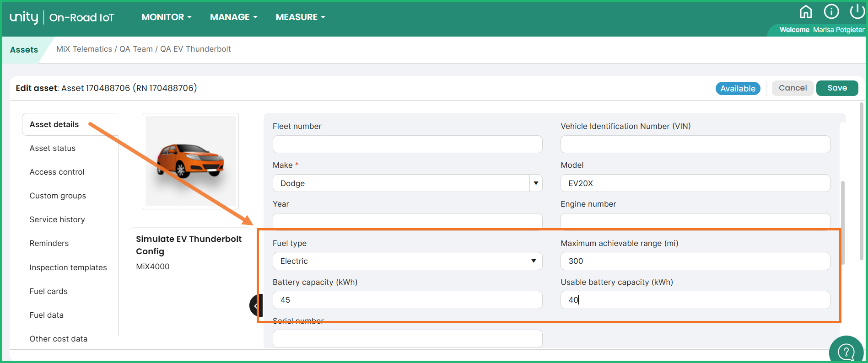Select the Service history tab
This screenshot has width=868, height=363.
coord(57,219)
